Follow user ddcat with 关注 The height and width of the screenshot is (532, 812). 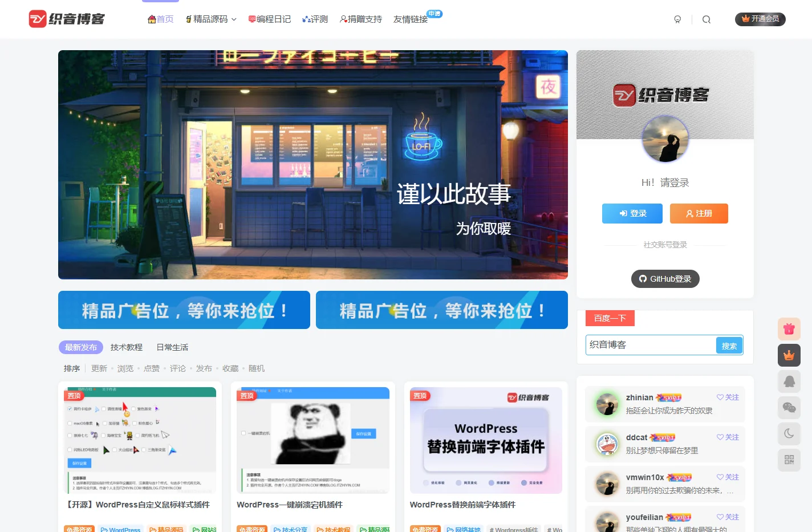pos(728,437)
